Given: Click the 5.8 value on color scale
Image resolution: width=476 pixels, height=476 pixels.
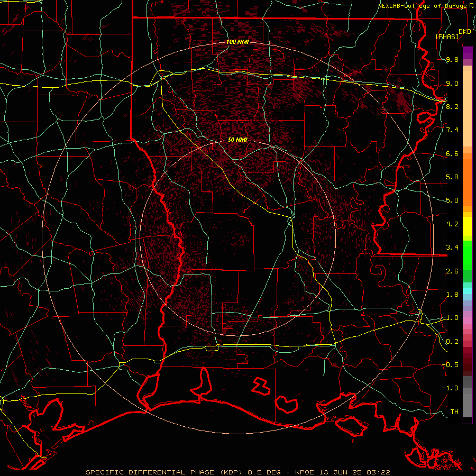Looking at the screenshot, I should 452,177.
